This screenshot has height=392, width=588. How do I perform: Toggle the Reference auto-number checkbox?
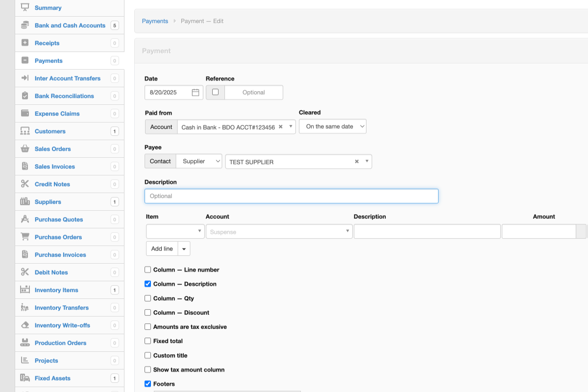pyautogui.click(x=215, y=92)
